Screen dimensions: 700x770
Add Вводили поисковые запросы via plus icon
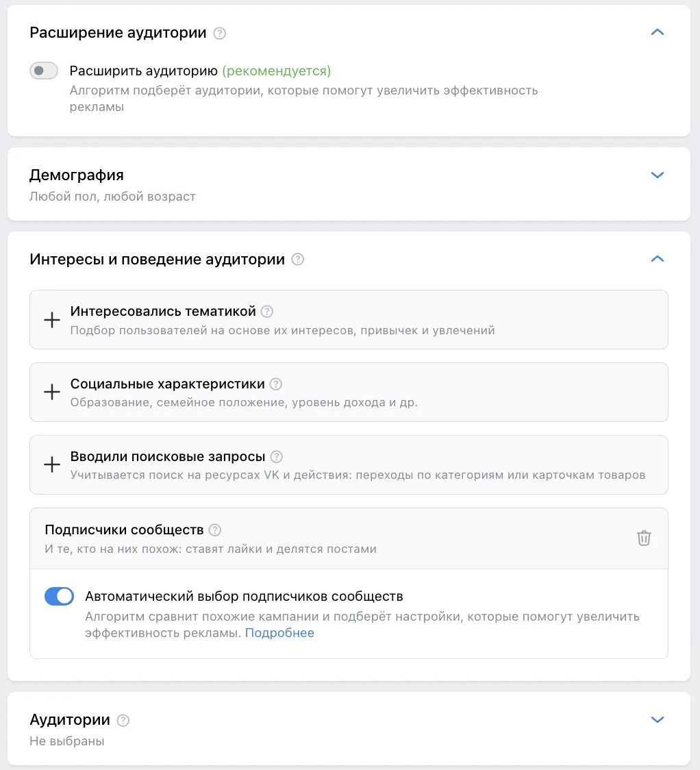point(52,464)
